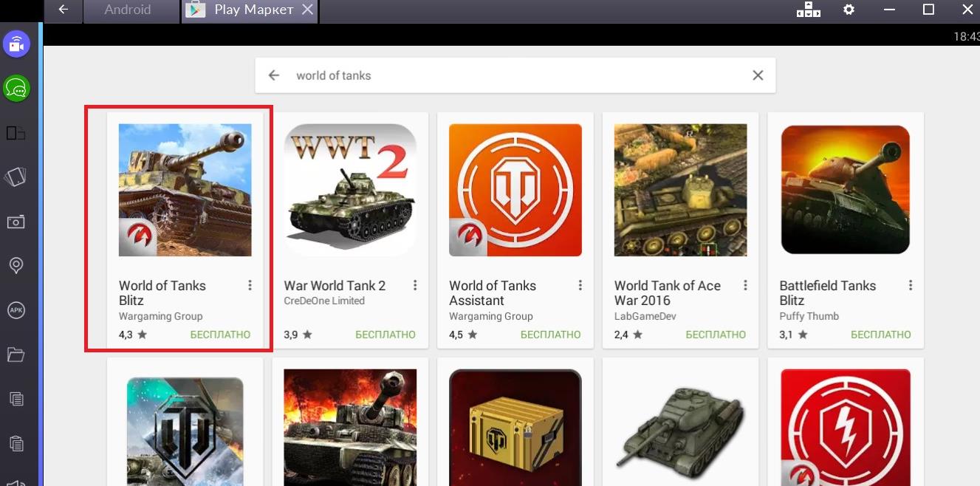Open the camera screenshot tool in sidebar

(16, 222)
